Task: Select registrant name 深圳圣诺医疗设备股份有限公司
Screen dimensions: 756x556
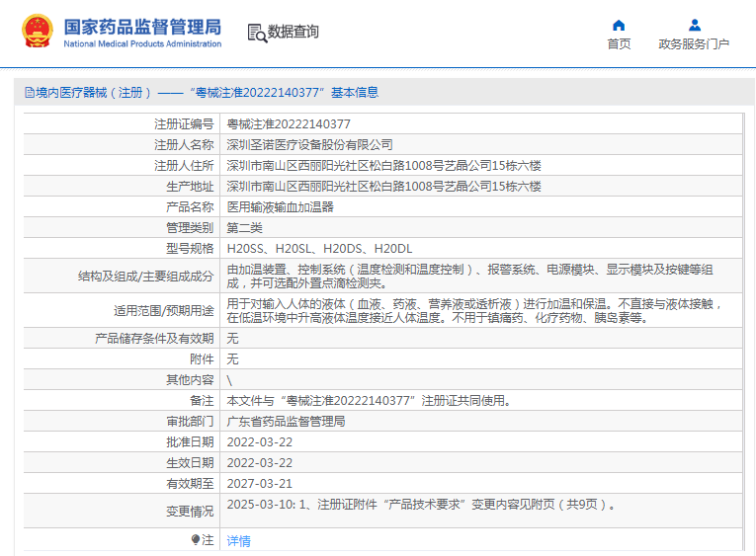Action: tap(309, 145)
